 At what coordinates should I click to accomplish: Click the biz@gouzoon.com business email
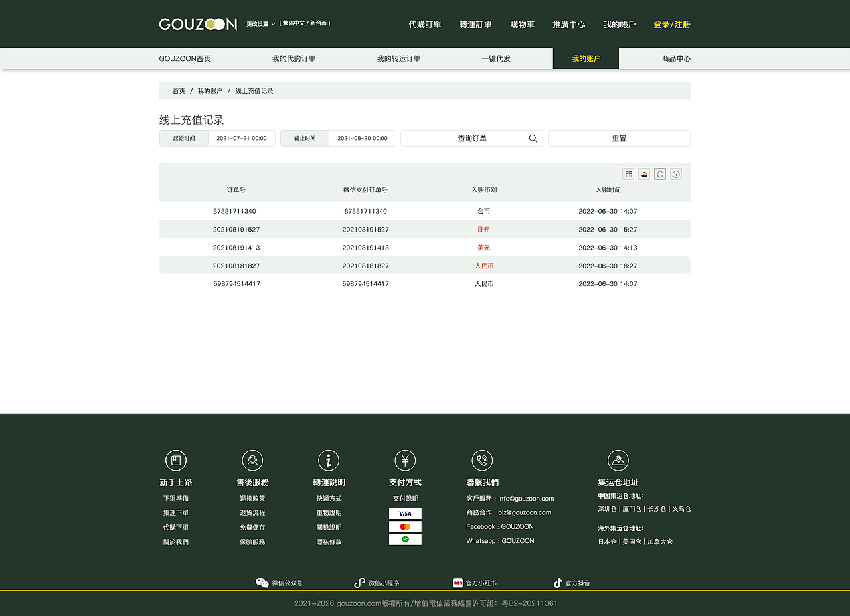click(x=525, y=512)
